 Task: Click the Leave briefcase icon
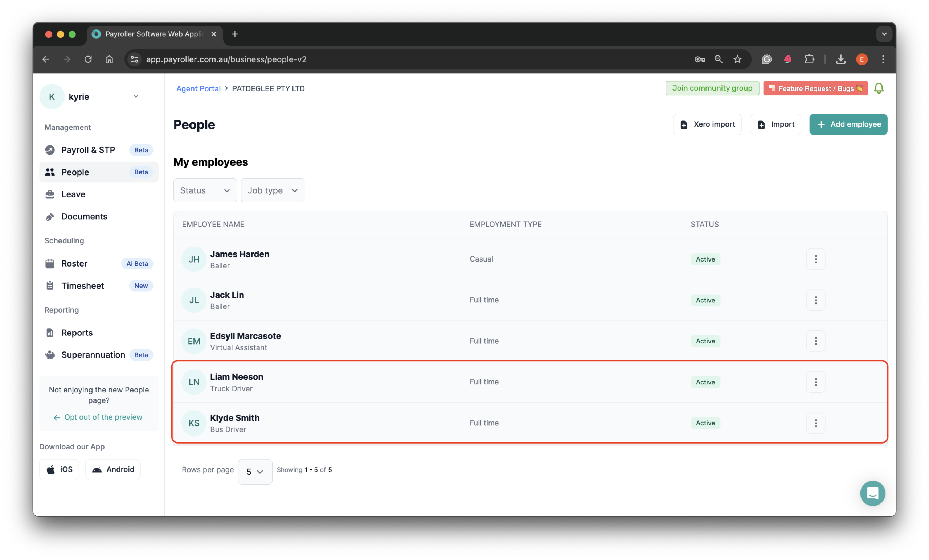(x=50, y=194)
